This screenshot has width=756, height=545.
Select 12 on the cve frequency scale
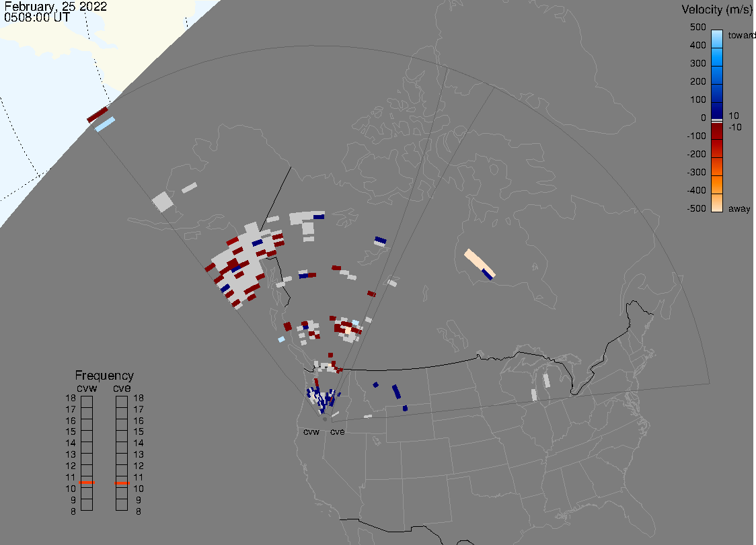click(139, 466)
